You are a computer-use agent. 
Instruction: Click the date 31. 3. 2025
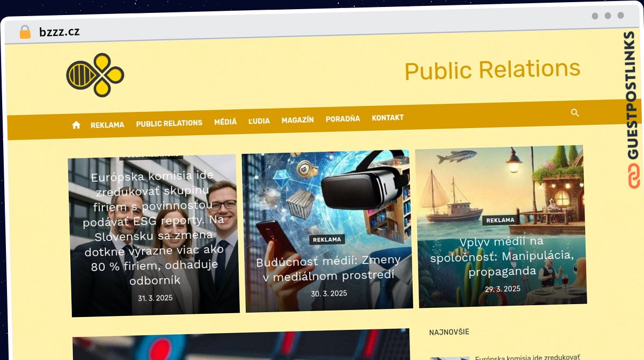(155, 298)
